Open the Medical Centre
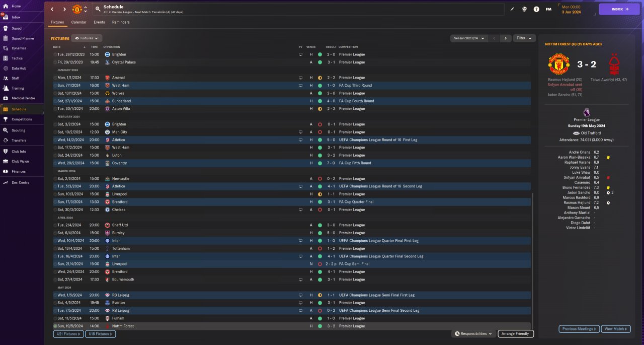Image resolution: width=644 pixels, height=345 pixels. 22,98
